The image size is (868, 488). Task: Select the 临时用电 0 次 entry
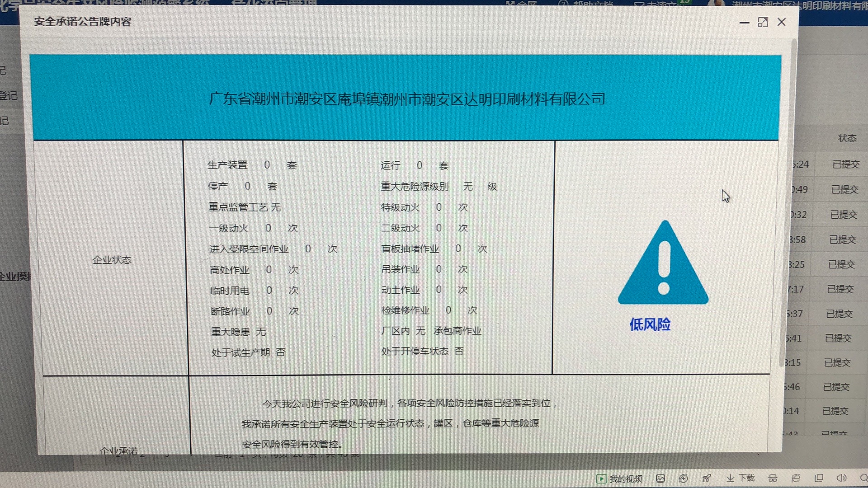click(x=255, y=291)
